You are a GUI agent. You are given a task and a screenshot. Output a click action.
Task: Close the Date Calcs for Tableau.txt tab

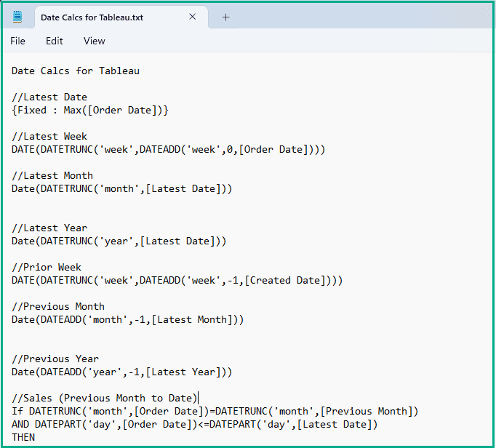coord(192,17)
